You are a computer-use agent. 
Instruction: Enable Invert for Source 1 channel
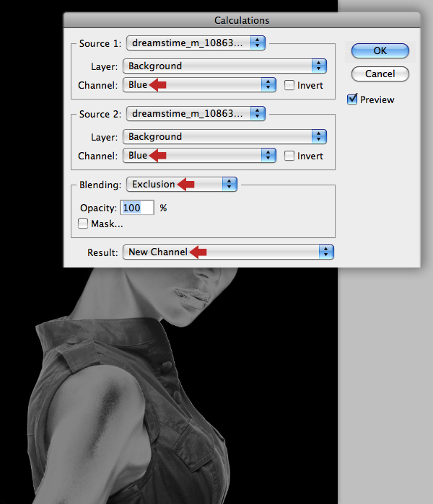pos(289,85)
